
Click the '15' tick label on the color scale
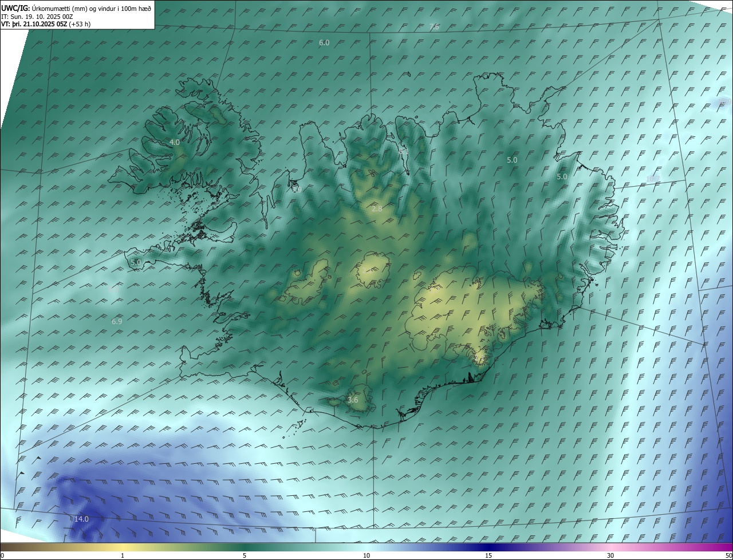pos(488,555)
